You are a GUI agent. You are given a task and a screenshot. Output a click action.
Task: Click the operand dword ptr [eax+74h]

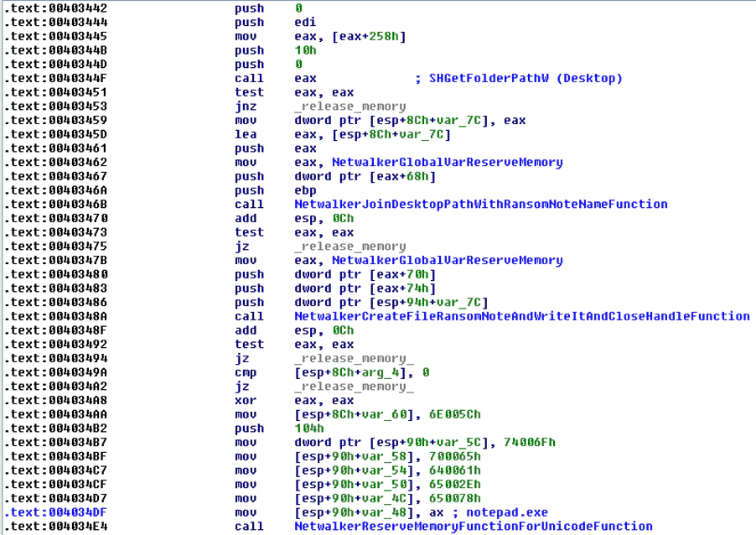pyautogui.click(x=365, y=288)
